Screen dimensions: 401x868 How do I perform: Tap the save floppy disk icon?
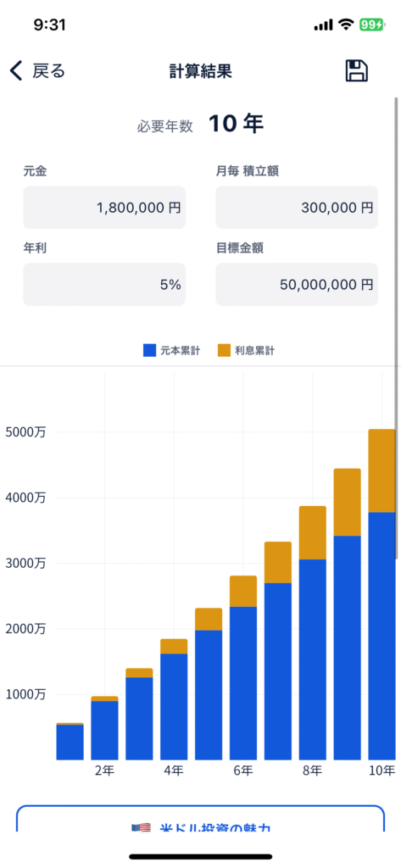pyautogui.click(x=357, y=71)
